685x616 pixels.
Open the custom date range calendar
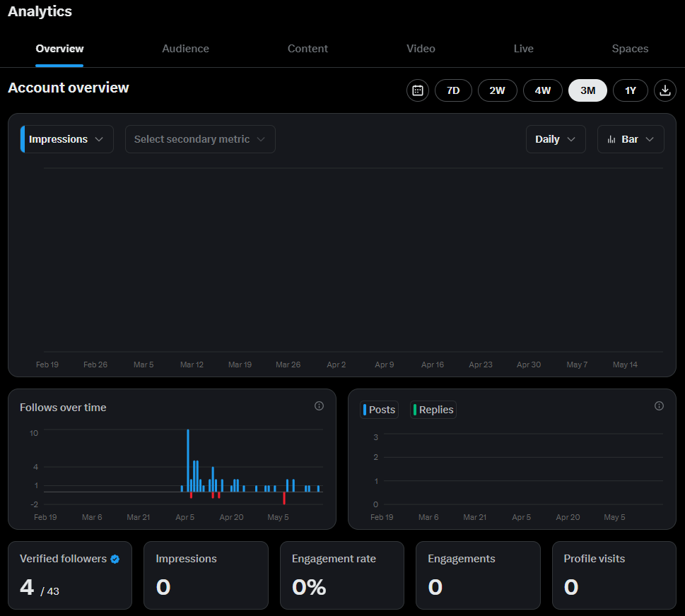point(418,90)
